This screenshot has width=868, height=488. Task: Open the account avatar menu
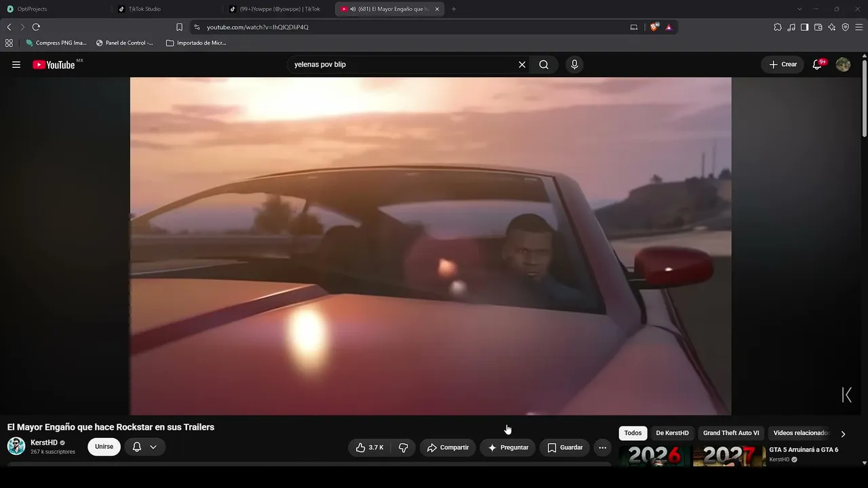(843, 64)
